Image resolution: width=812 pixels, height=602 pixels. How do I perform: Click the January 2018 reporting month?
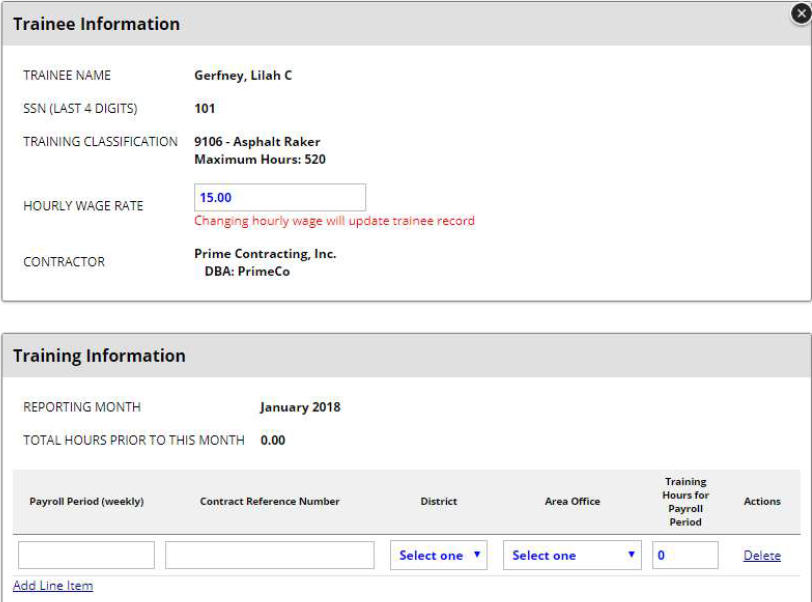click(300, 407)
